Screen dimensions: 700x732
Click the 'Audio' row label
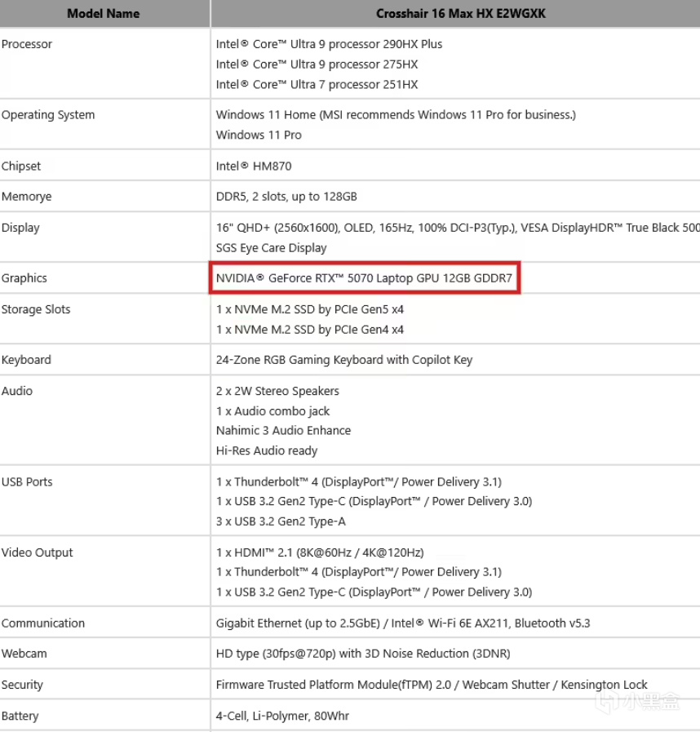point(17,391)
